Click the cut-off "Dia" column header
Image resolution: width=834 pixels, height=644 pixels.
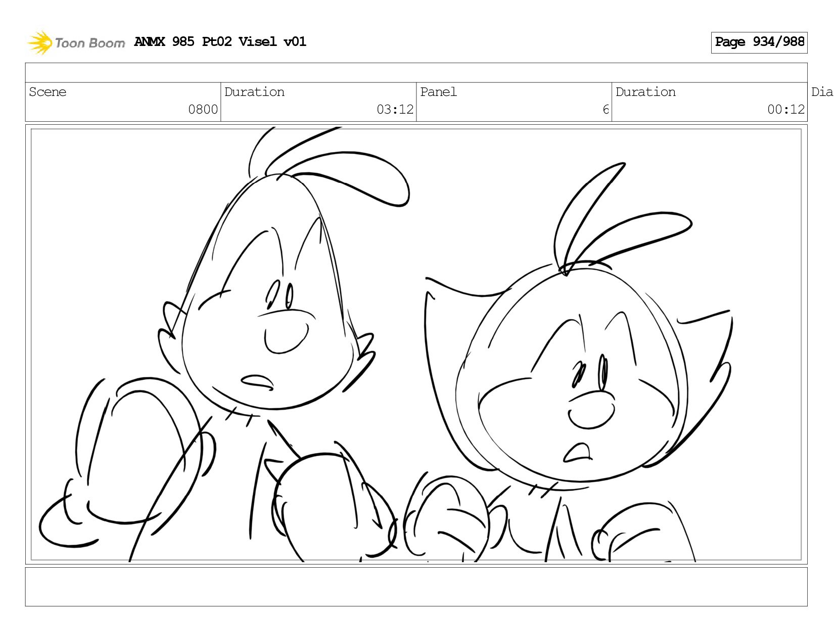[x=822, y=92]
